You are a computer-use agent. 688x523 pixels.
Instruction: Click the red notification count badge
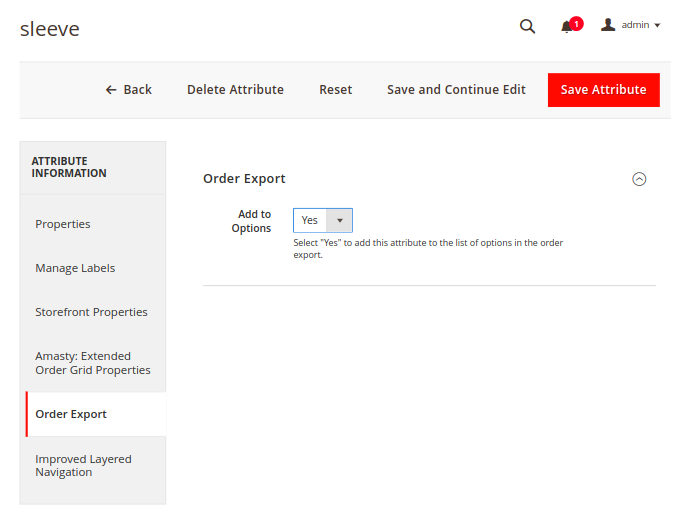pos(577,24)
